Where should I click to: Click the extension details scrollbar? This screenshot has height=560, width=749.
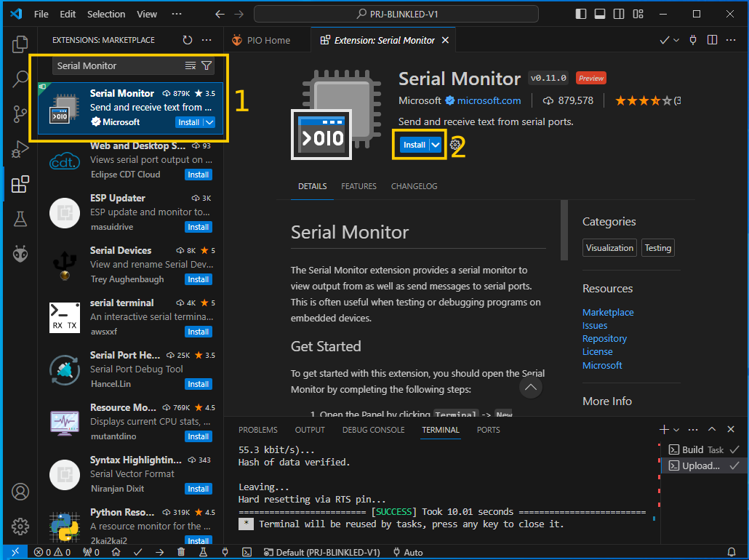point(564,231)
